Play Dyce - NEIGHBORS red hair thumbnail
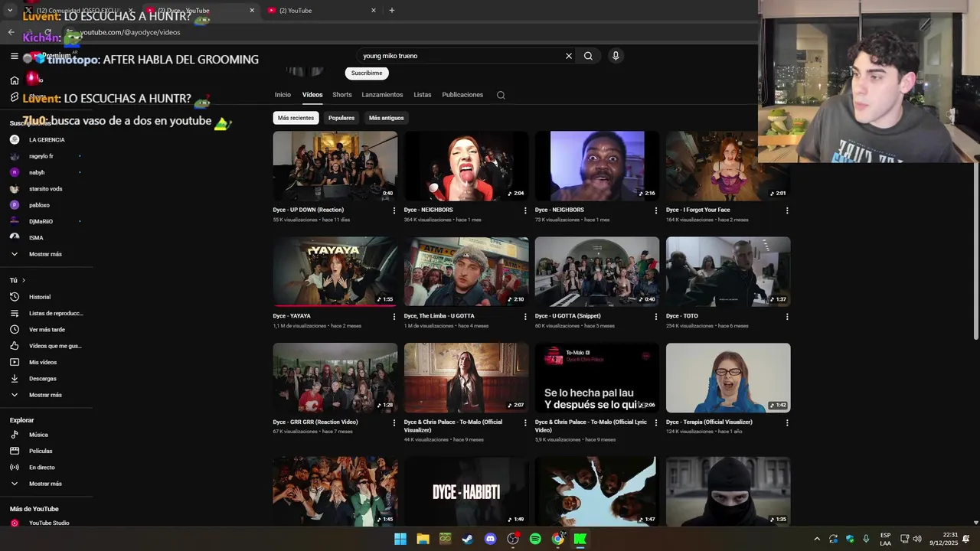 (x=466, y=166)
